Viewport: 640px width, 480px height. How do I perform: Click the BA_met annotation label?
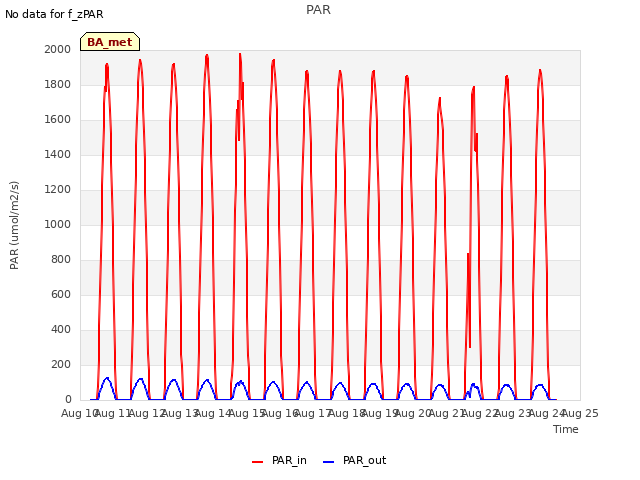(x=110, y=42)
